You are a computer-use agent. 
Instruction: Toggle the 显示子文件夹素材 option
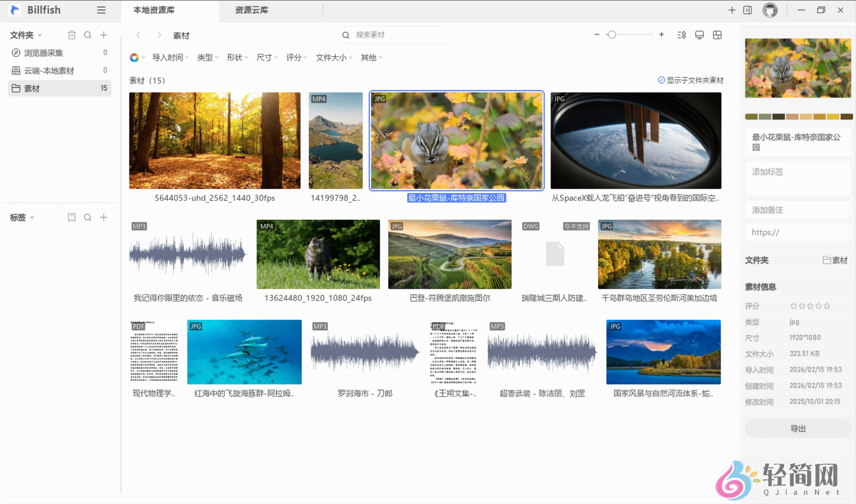(661, 80)
